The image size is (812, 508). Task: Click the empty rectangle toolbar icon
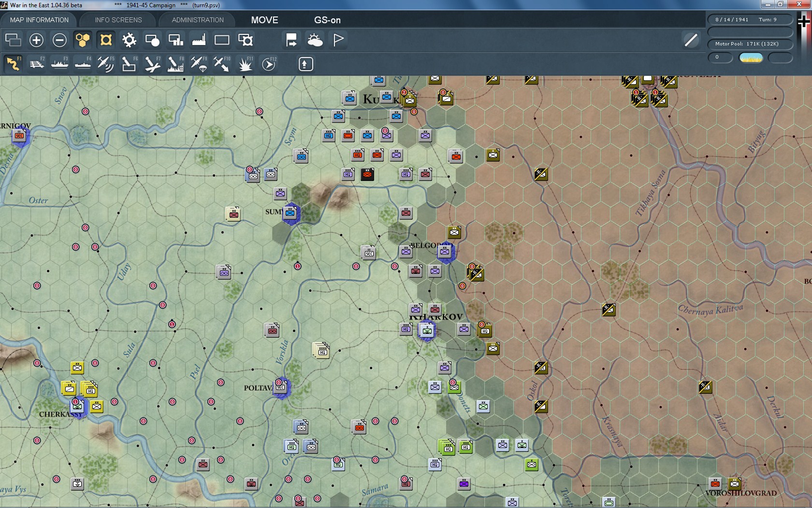tap(222, 40)
